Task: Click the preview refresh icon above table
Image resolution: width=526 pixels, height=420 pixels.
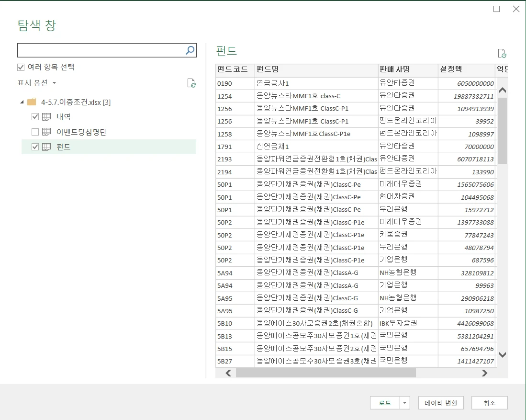Action: pos(502,53)
